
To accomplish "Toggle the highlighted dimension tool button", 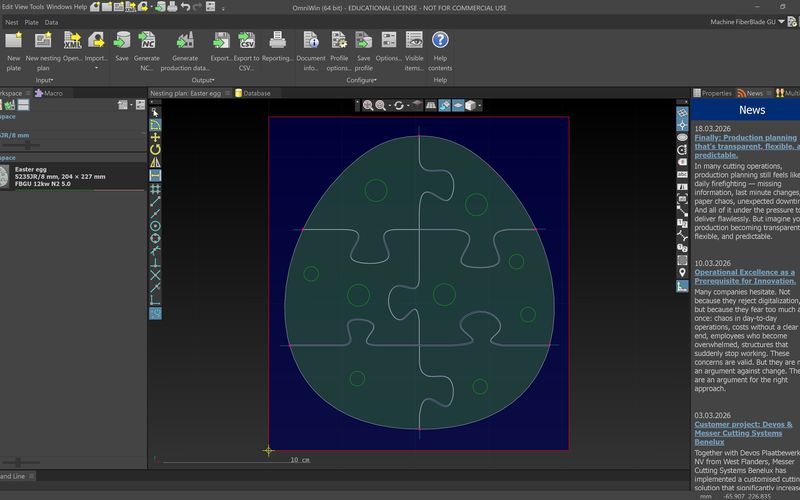I will [x=155, y=175].
